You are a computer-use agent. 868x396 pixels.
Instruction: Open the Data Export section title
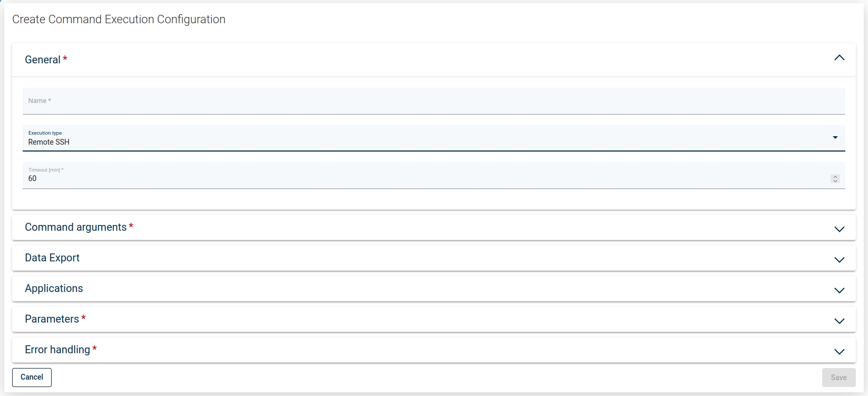click(x=52, y=258)
